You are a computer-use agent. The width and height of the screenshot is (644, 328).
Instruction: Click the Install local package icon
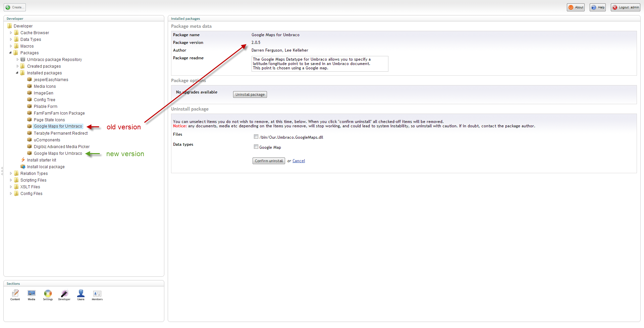pyautogui.click(x=23, y=167)
